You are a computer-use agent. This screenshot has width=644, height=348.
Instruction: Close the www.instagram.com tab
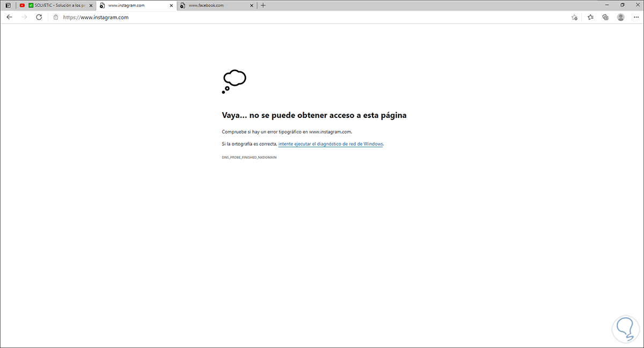click(171, 5)
